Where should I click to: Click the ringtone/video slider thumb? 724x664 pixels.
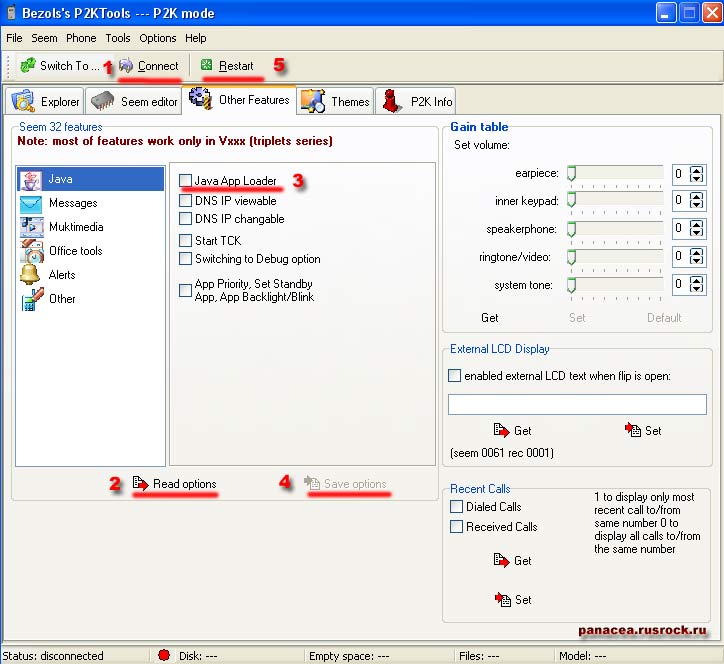[572, 257]
